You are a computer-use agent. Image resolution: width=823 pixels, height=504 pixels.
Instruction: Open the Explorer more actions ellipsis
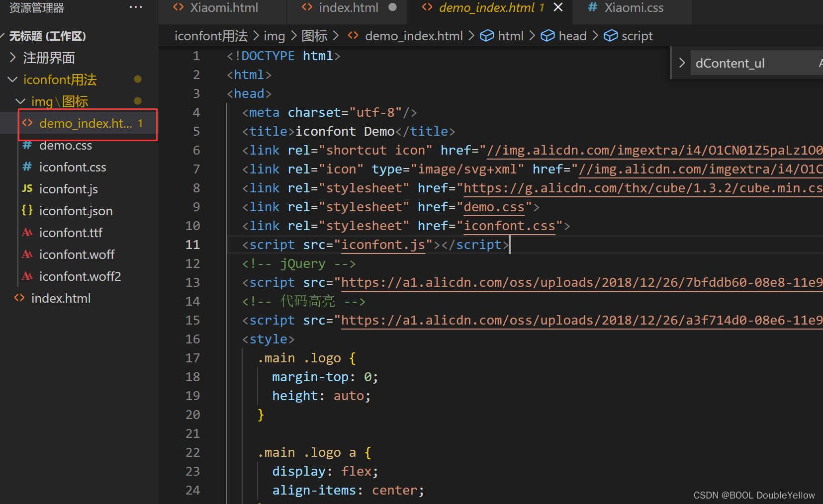[x=135, y=7]
